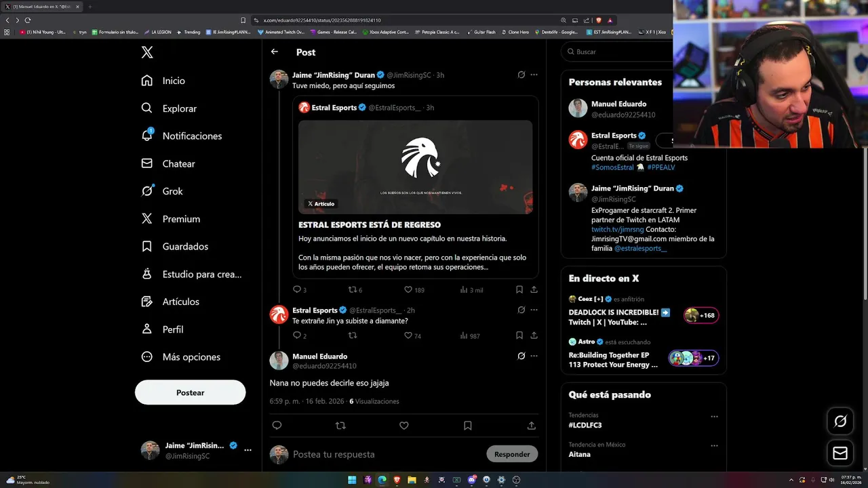
Task: Open Inicio in the sidebar
Action: 163,81
